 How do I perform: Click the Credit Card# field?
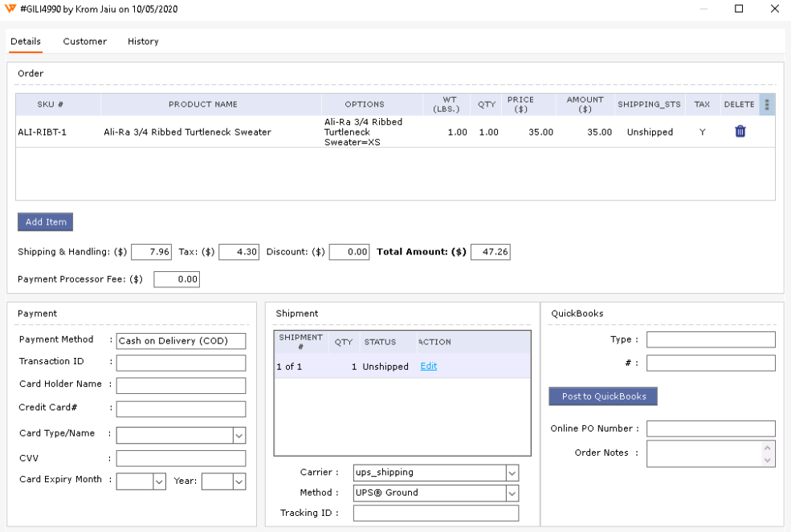(181, 409)
